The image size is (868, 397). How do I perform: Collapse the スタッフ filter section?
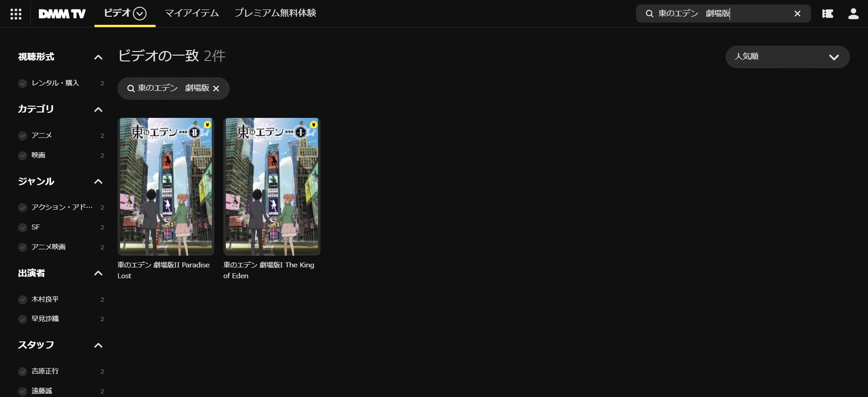[98, 346]
